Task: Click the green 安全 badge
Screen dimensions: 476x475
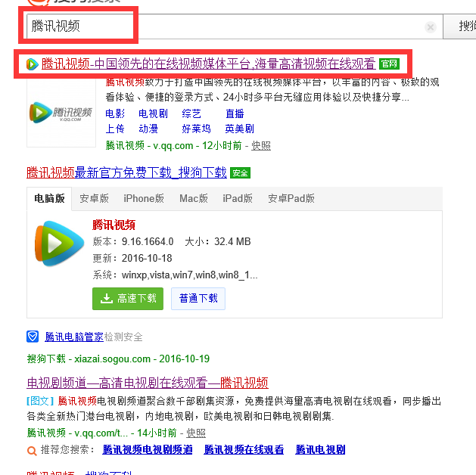Action: [240, 173]
